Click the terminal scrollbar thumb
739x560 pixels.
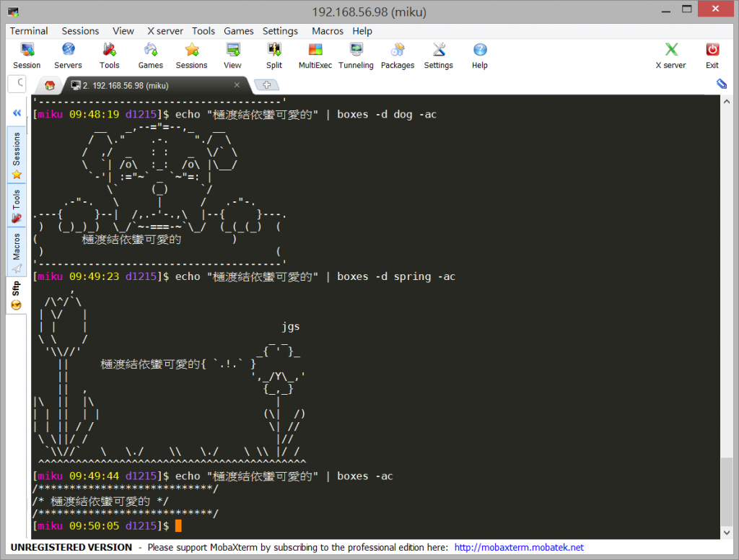(x=727, y=491)
